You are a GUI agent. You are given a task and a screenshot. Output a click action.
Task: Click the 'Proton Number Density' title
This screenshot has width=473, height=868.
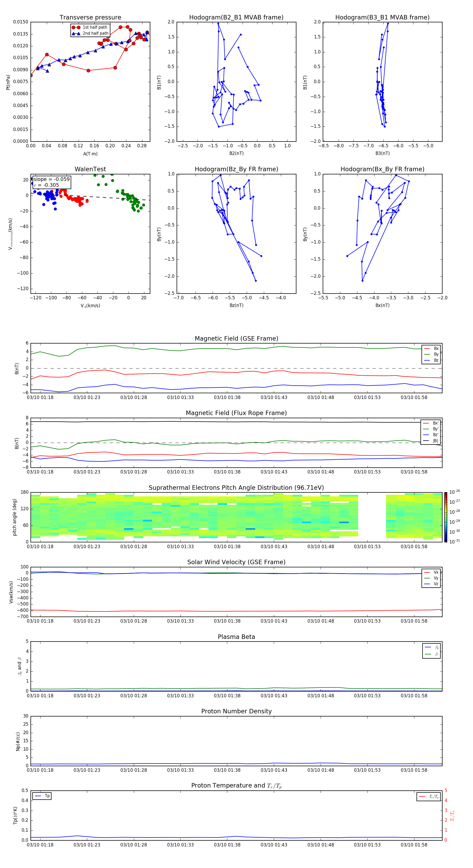point(236,711)
